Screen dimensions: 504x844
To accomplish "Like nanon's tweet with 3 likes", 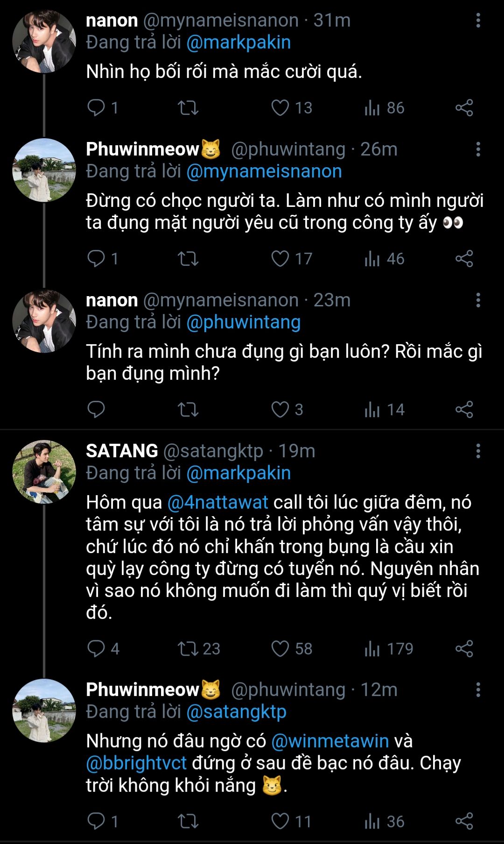I will pos(280,410).
